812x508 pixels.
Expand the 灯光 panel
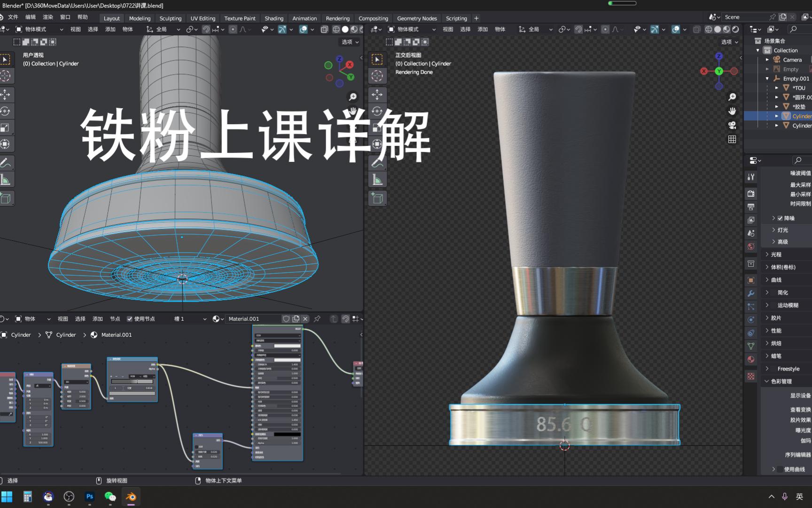click(782, 230)
